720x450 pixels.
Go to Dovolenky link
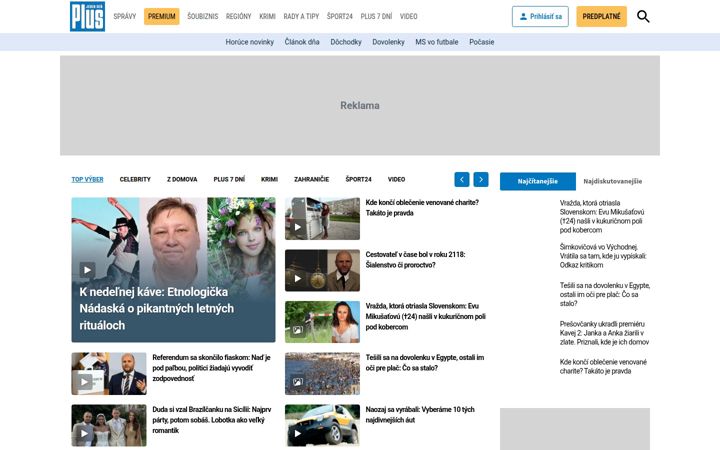388,42
